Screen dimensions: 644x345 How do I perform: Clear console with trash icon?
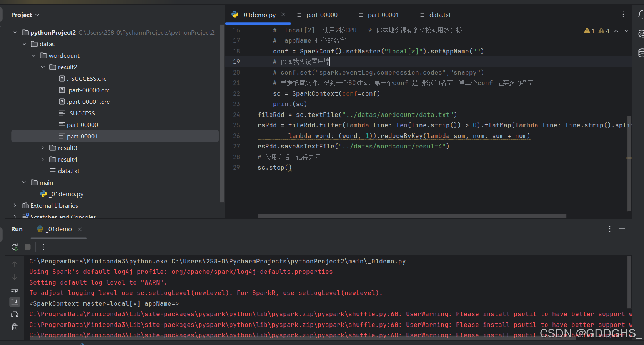coord(15,327)
